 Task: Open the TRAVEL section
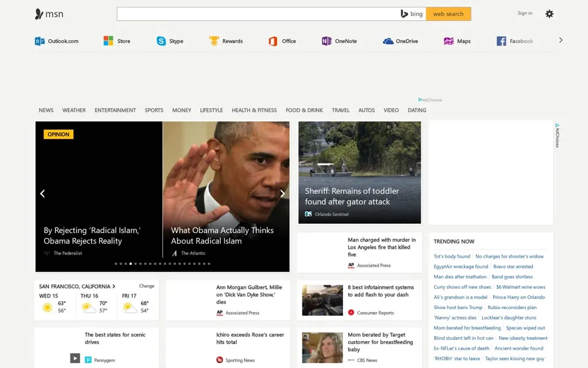[341, 110]
